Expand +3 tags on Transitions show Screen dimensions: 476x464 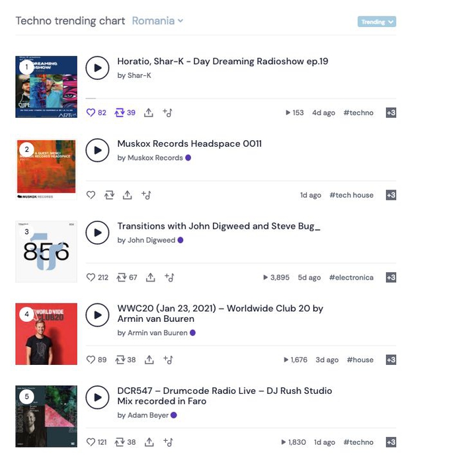391,278
